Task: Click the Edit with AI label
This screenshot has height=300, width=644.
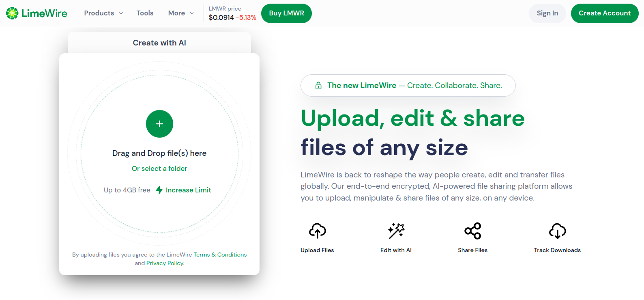Action: pos(396,250)
